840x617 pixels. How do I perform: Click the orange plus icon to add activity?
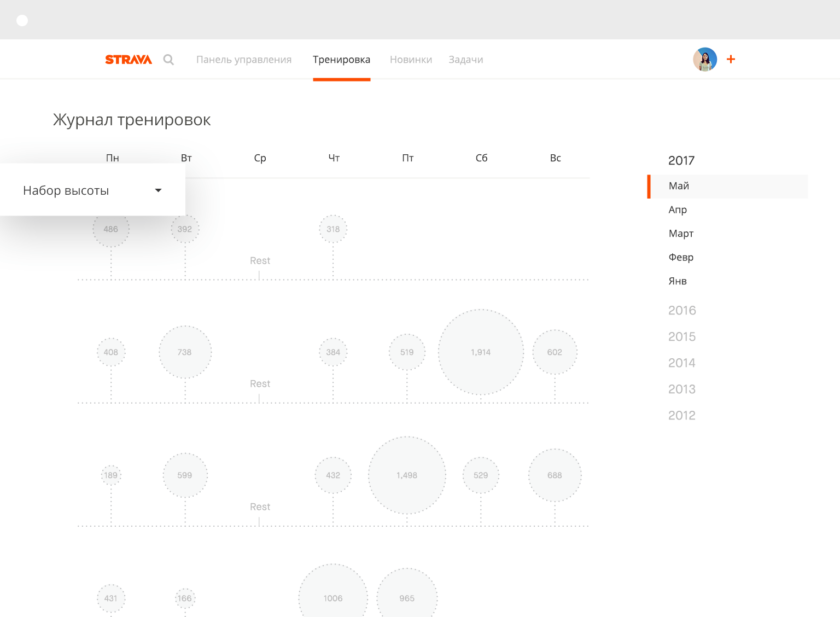click(731, 59)
